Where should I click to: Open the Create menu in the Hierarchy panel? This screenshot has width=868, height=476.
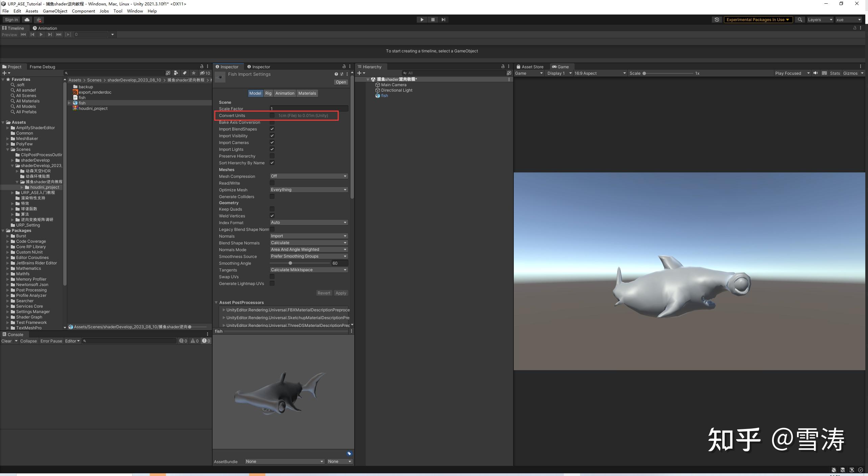tap(359, 73)
